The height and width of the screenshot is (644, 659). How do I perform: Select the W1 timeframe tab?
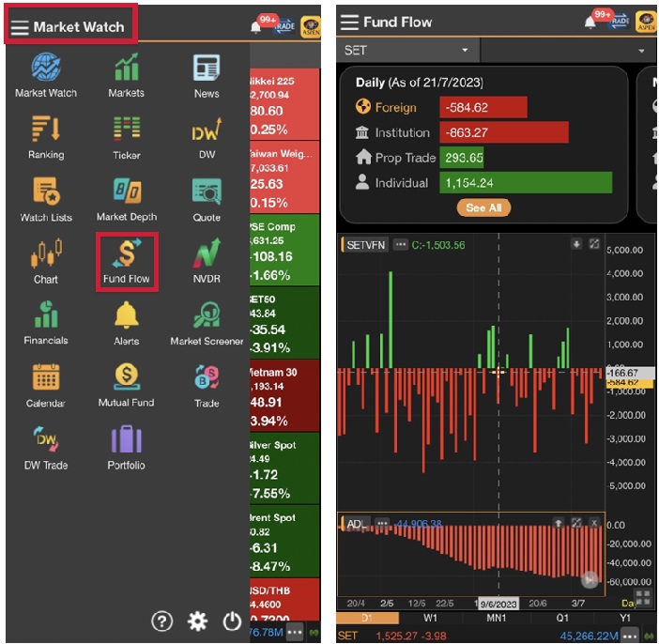(x=430, y=618)
